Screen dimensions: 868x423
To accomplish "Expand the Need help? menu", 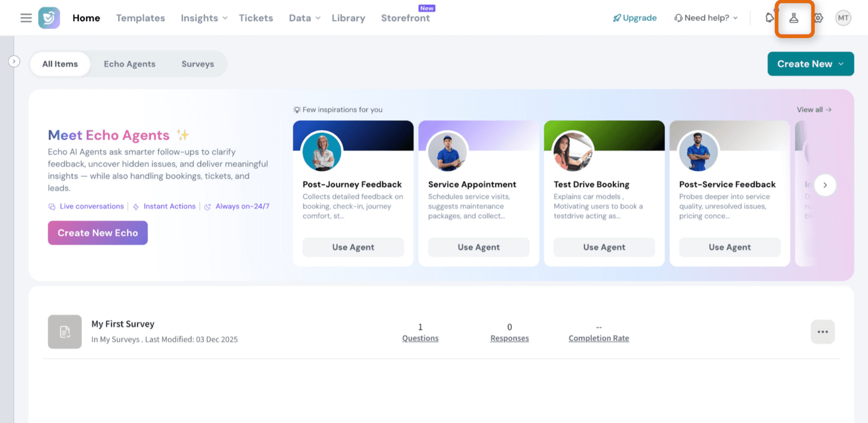I will point(706,18).
